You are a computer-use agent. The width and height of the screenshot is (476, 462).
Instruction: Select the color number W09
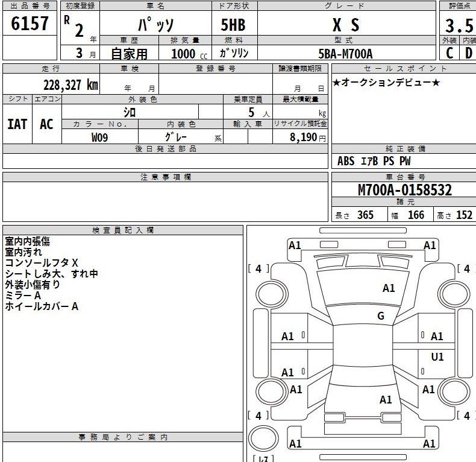coord(99,138)
